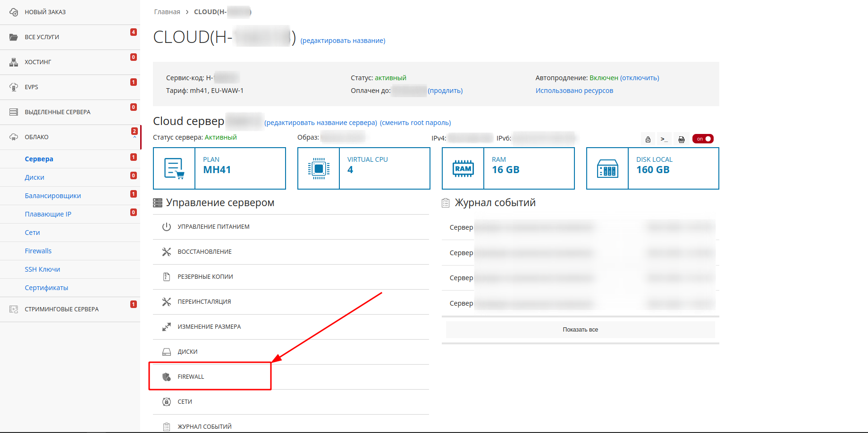Click the server icon by Управление сервером heading
Screen dimensions: 868x433
[158, 203]
